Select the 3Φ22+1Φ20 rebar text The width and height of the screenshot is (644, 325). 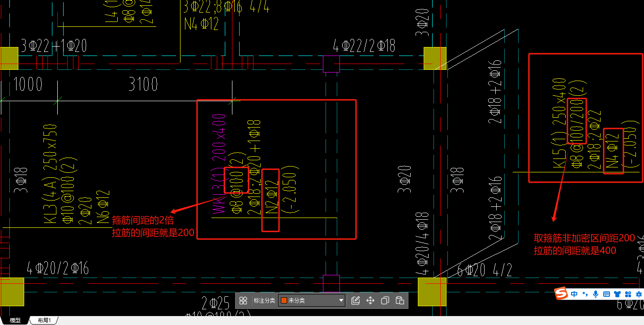(54, 45)
